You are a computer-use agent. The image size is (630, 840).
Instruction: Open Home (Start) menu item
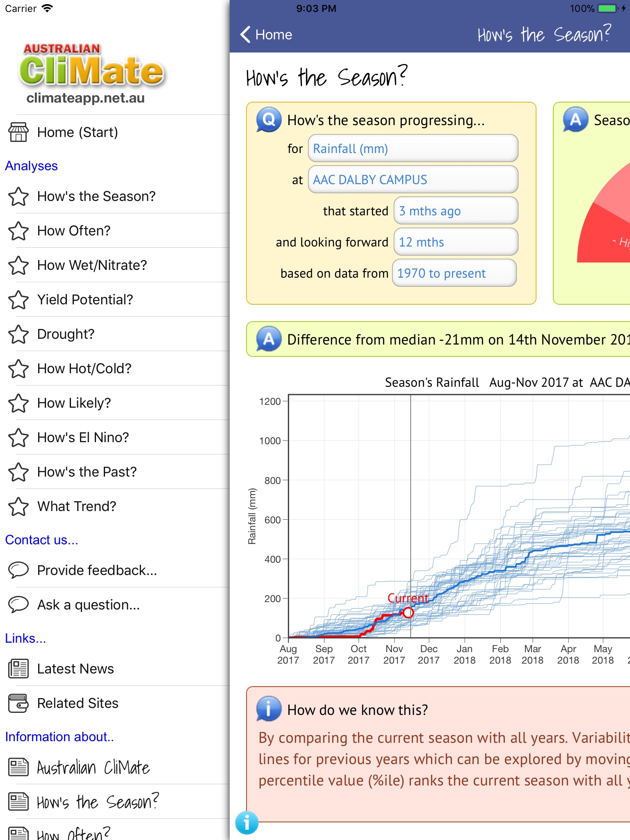coord(115,132)
